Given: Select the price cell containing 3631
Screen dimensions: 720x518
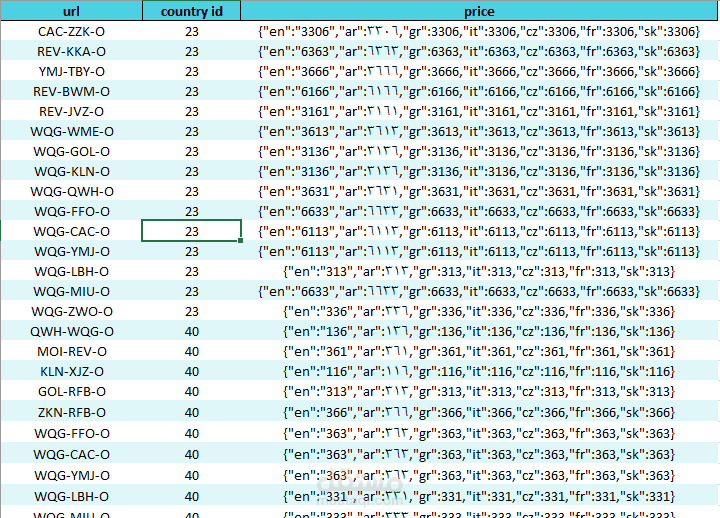Looking at the screenshot, I should click(479, 191).
